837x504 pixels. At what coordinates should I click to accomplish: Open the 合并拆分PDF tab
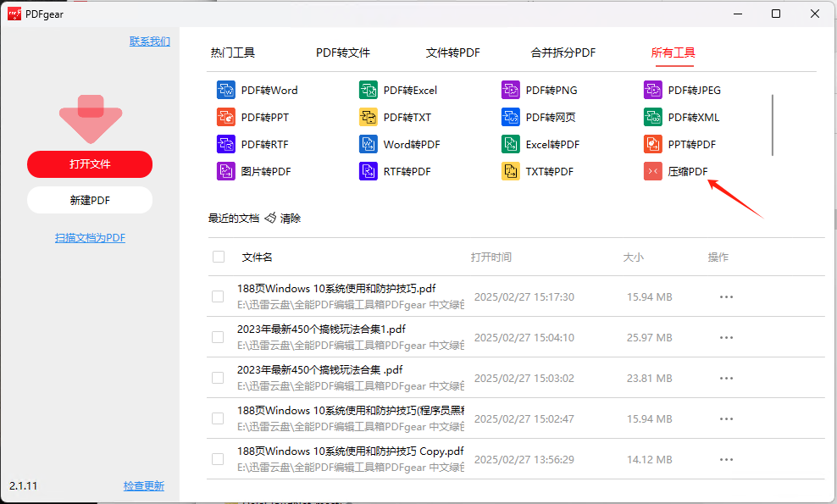pos(563,52)
